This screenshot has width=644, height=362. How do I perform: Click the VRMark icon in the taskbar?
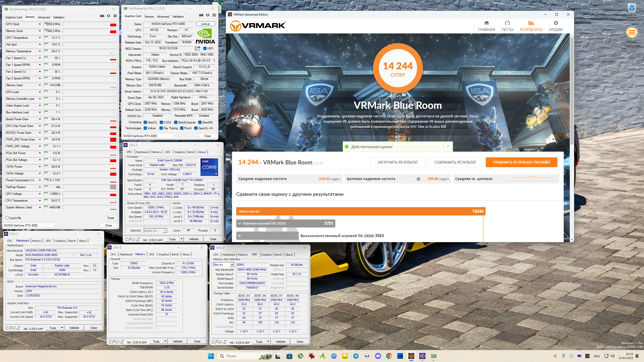pos(411,356)
